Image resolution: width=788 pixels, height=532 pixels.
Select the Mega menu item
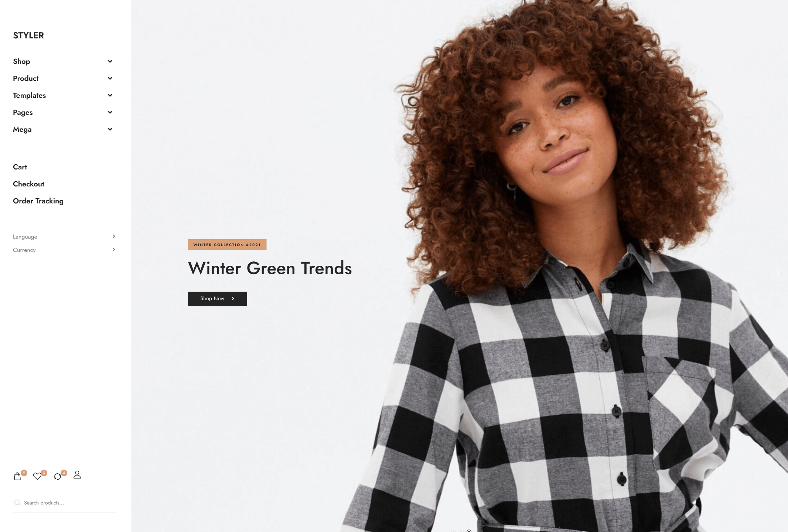click(x=22, y=129)
